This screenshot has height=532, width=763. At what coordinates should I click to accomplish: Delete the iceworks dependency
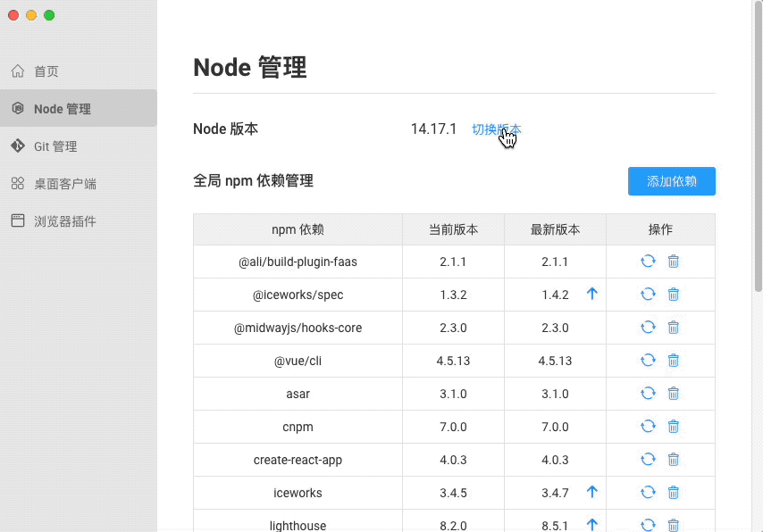673,492
